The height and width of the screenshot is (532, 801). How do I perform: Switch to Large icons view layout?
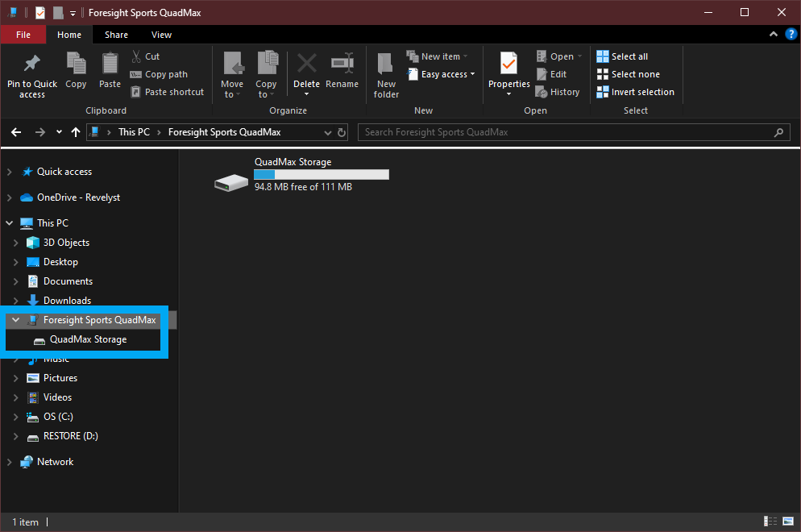[x=788, y=522]
